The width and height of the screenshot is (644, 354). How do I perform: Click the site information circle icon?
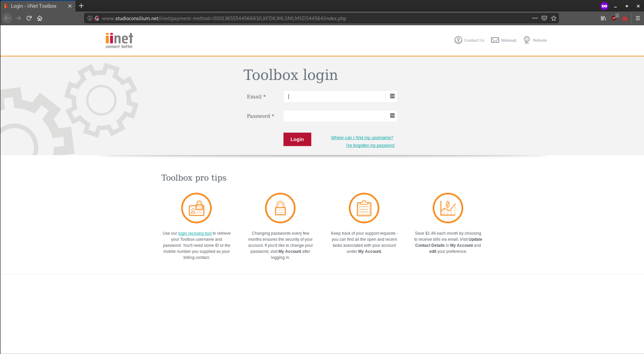pos(89,18)
